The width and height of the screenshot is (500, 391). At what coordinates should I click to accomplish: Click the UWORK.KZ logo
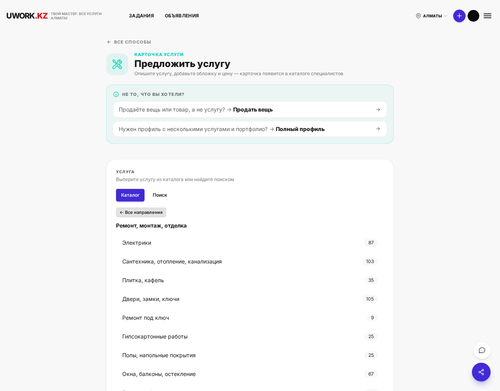[x=27, y=16]
